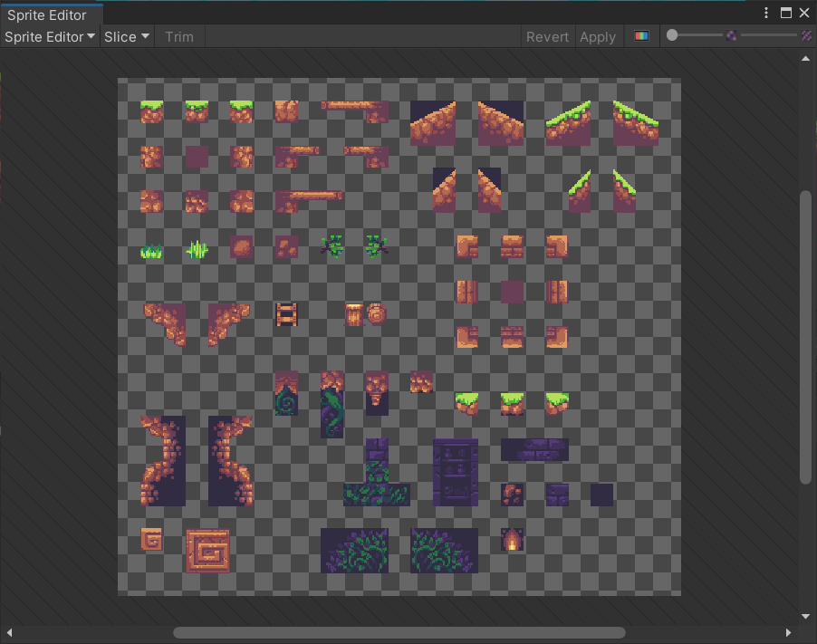Click the Apply button
Image resolution: width=817 pixels, height=644 pixels.
click(x=598, y=36)
